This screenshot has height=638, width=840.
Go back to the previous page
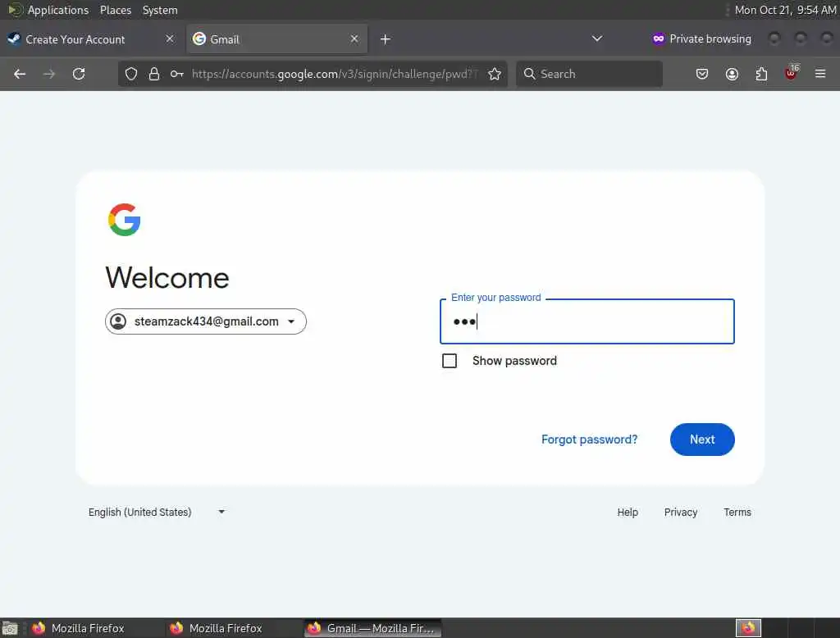[x=20, y=74]
